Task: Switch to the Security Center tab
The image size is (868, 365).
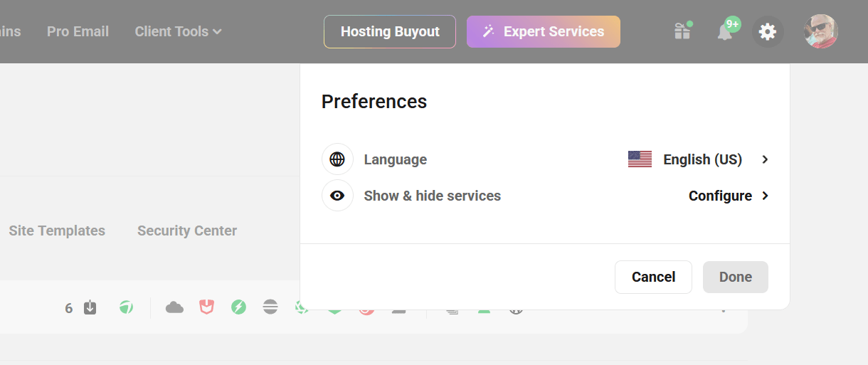Action: (187, 231)
